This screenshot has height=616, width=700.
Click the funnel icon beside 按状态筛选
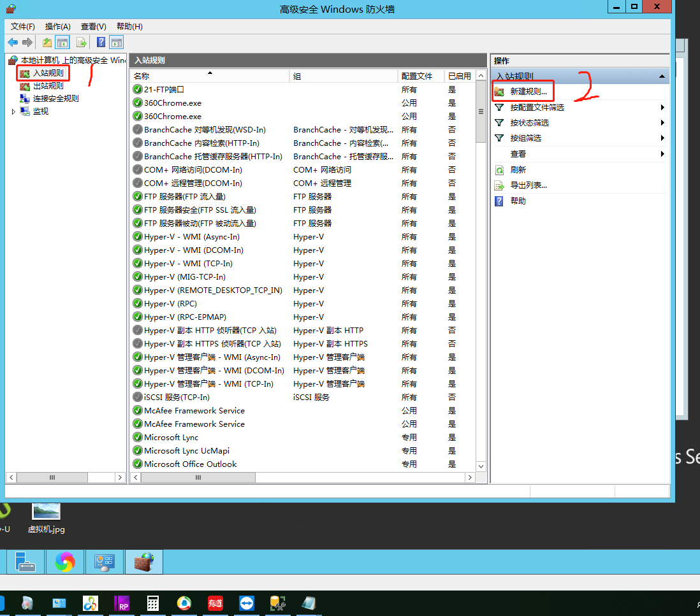pos(500,123)
